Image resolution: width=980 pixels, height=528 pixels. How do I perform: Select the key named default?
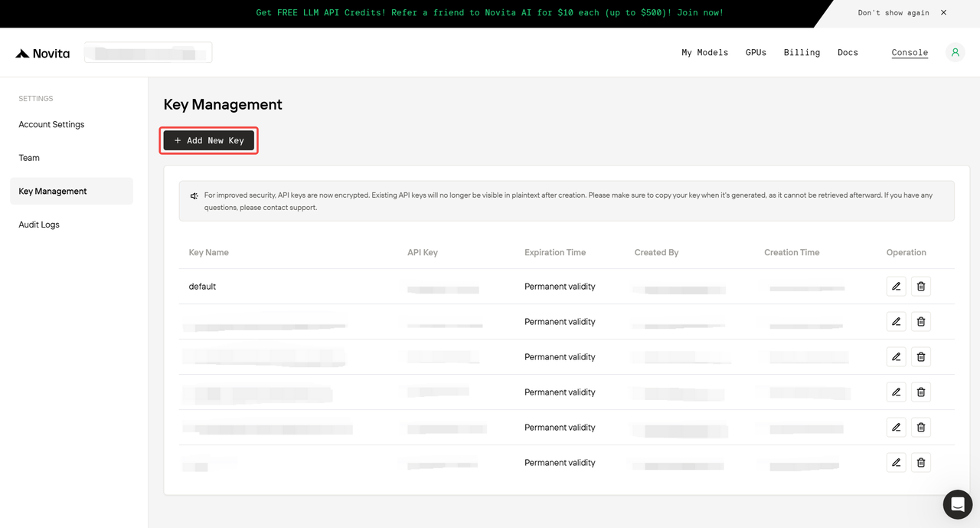pos(202,287)
